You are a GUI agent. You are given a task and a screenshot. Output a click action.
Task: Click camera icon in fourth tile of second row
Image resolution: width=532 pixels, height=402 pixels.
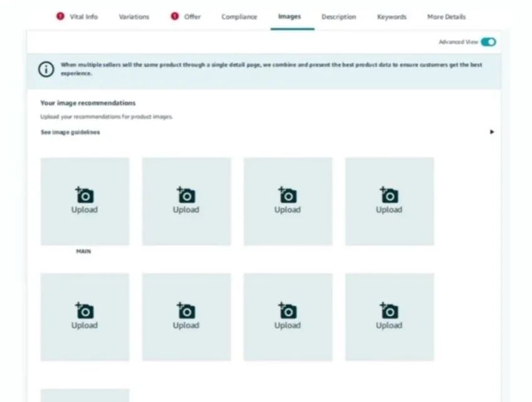pyautogui.click(x=389, y=310)
